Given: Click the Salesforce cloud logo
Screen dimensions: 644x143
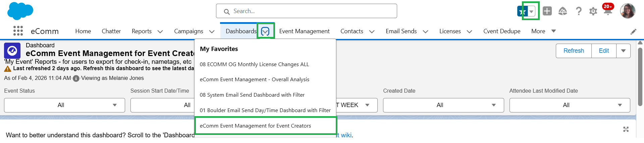Looking at the screenshot, I should pos(20,11).
